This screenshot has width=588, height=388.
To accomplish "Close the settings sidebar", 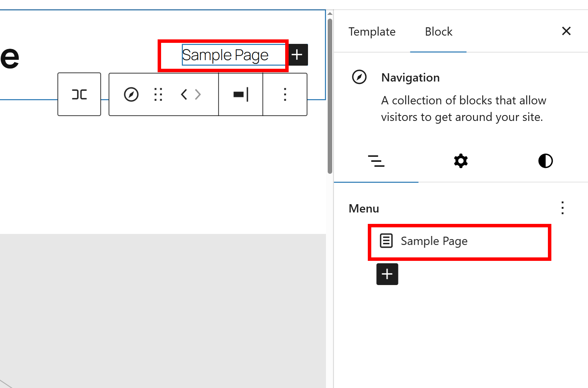I will pyautogui.click(x=566, y=31).
